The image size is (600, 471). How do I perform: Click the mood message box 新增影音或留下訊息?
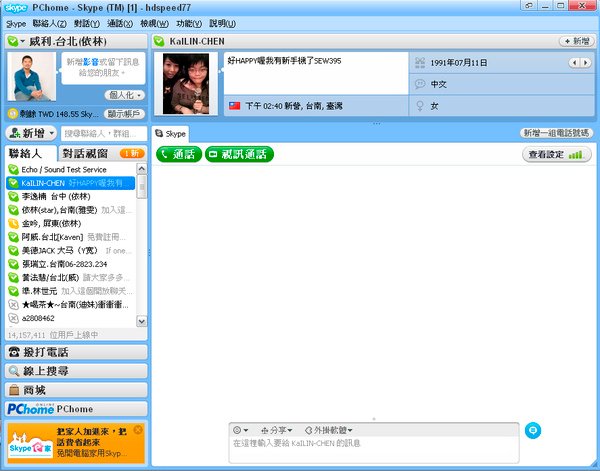(103, 68)
